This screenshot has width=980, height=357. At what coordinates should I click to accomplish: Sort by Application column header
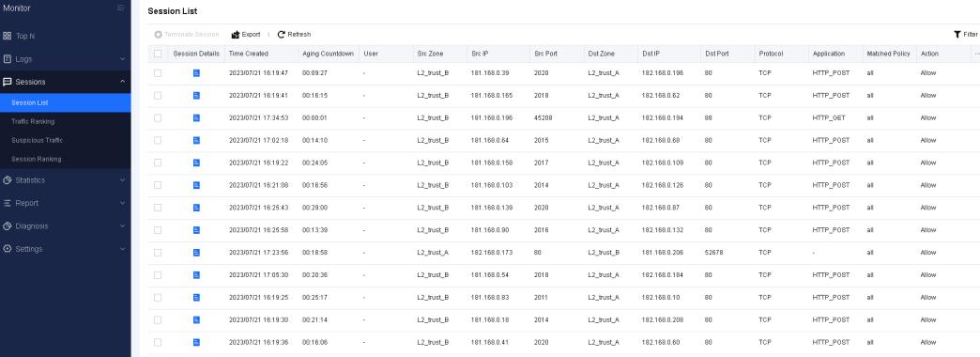click(x=829, y=54)
